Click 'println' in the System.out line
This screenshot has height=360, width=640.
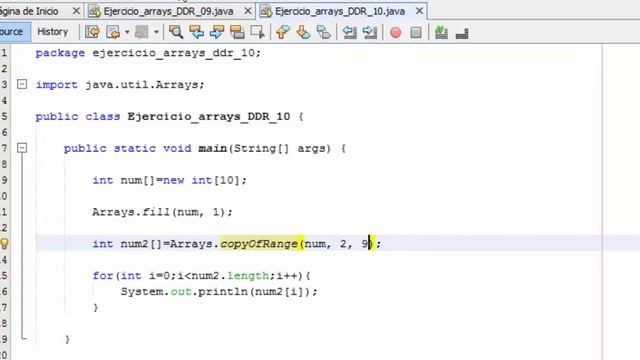(223, 292)
